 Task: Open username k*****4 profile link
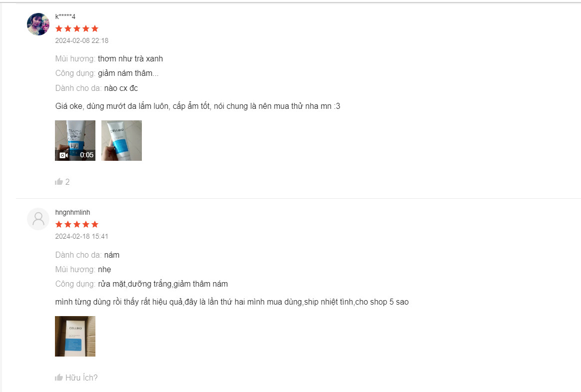coord(65,16)
